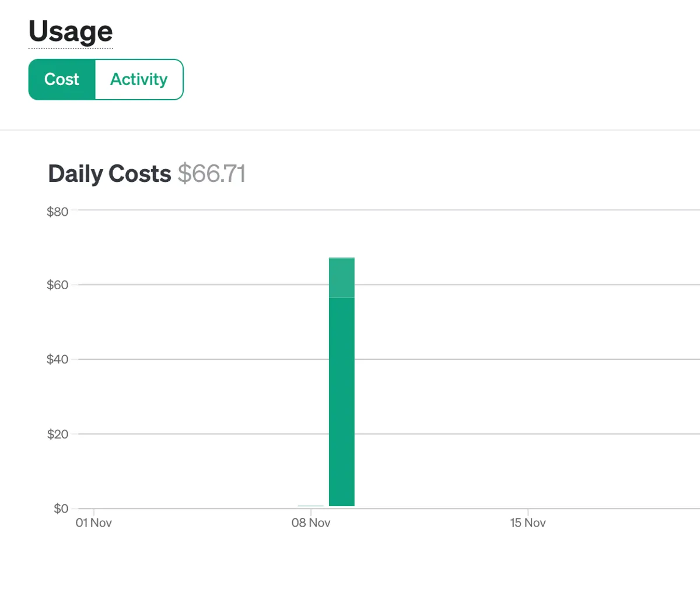
Task: Click the $40 y-axis label
Action: (x=57, y=359)
